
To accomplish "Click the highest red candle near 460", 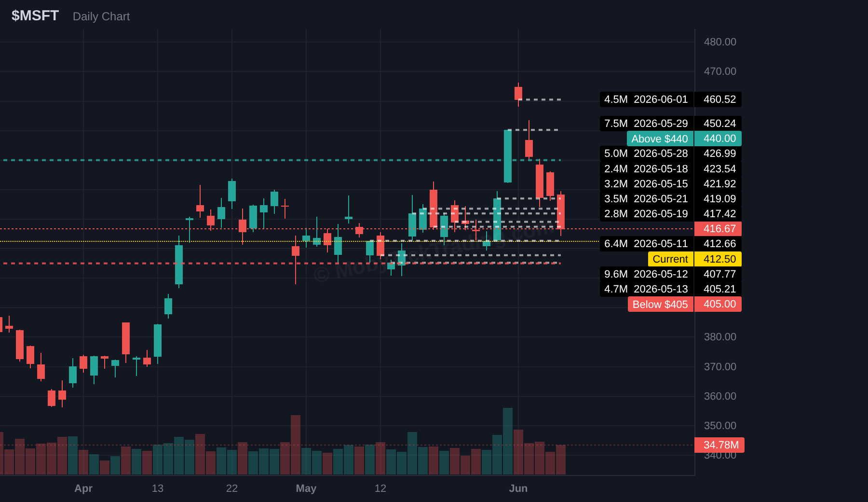I will pos(518,94).
